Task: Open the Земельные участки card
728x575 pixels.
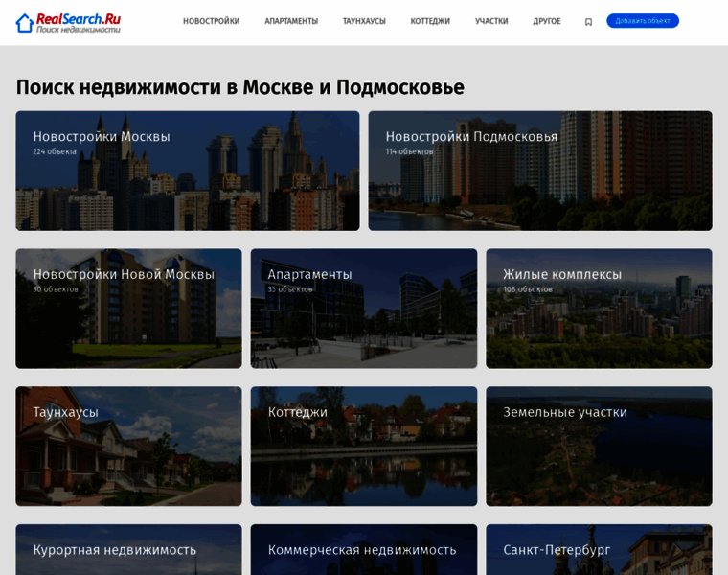Action: pyautogui.click(x=599, y=447)
